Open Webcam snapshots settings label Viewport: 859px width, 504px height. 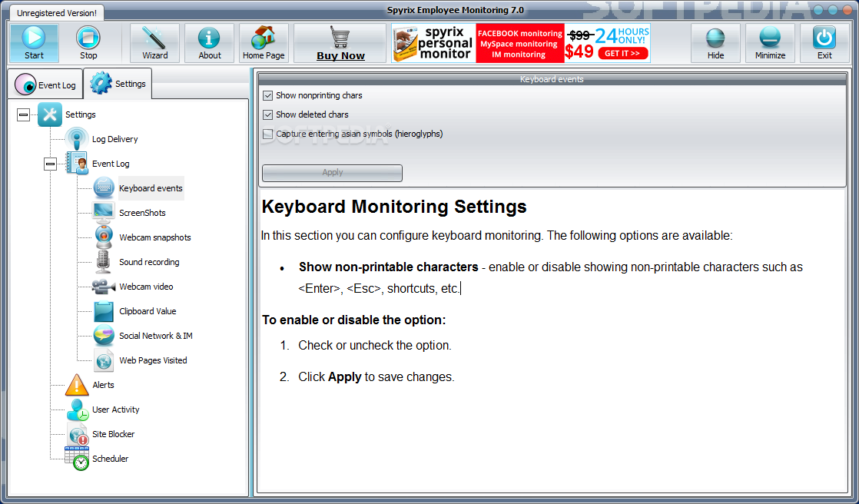point(155,237)
